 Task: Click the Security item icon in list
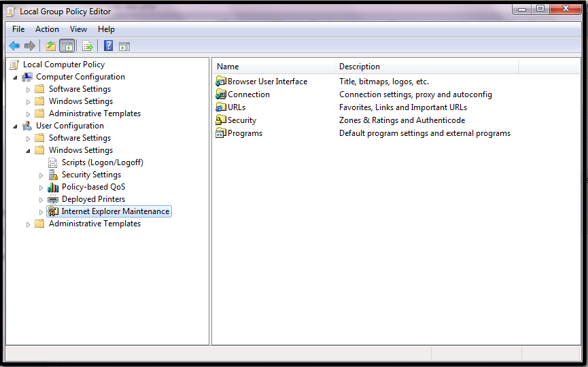coord(221,120)
